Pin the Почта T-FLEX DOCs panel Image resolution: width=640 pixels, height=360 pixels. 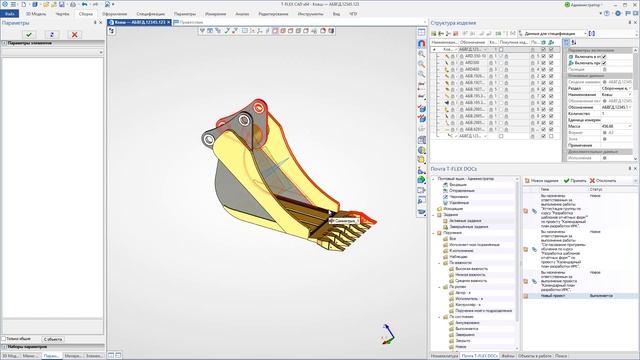(630, 169)
